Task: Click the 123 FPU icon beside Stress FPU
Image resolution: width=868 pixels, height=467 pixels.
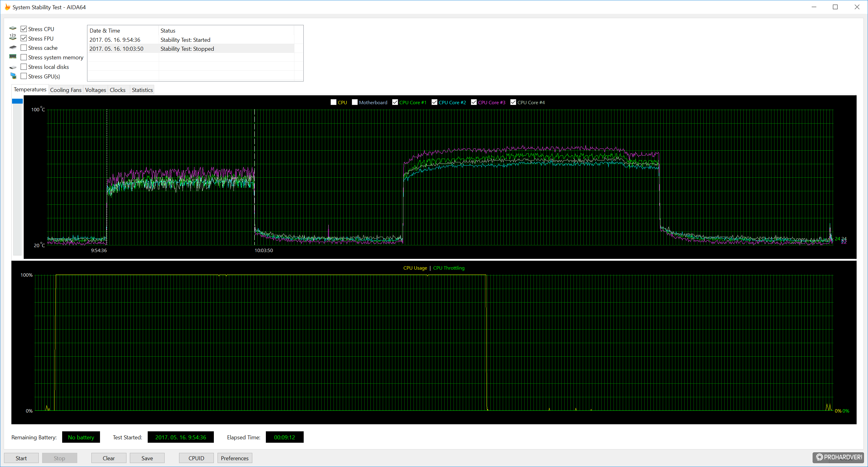Action: click(x=13, y=37)
